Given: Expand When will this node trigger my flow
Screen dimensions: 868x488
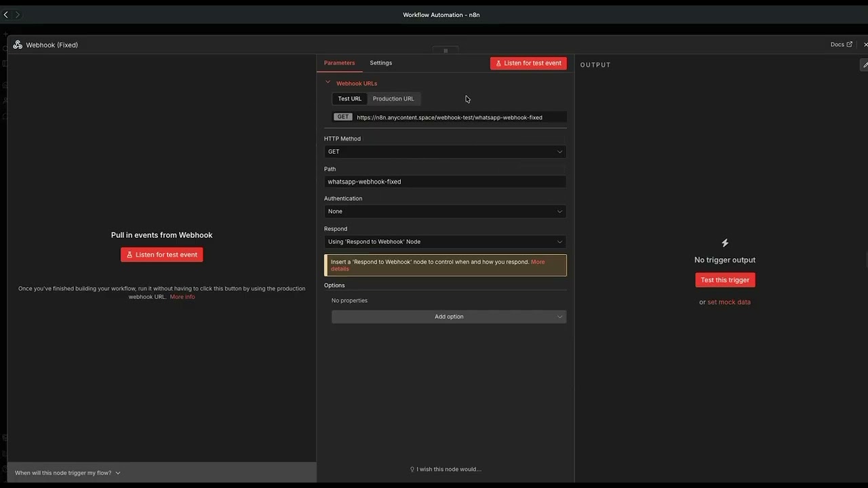Looking at the screenshot, I should (68, 473).
